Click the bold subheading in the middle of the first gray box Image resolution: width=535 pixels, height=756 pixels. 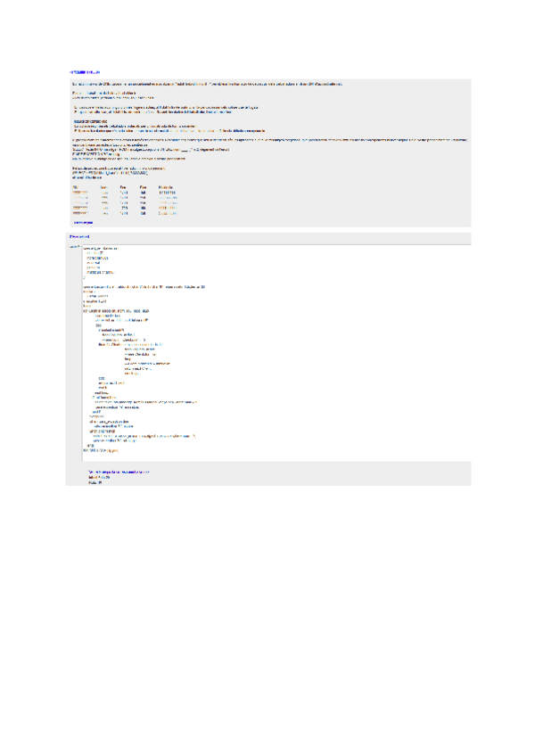click(x=90, y=121)
